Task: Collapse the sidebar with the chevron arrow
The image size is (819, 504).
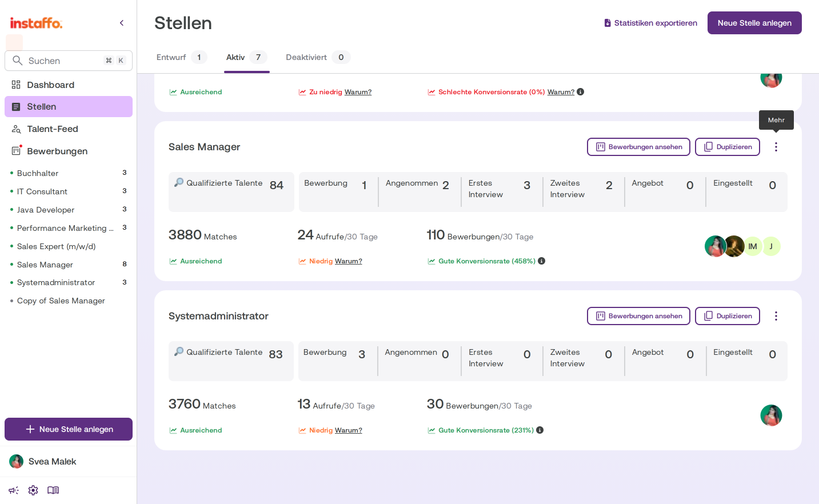Action: [x=122, y=23]
